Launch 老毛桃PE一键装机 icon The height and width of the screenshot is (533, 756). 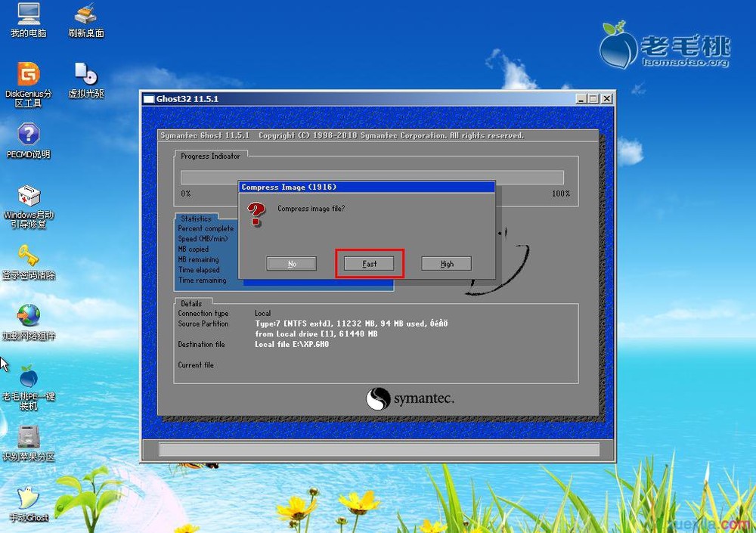pos(29,388)
